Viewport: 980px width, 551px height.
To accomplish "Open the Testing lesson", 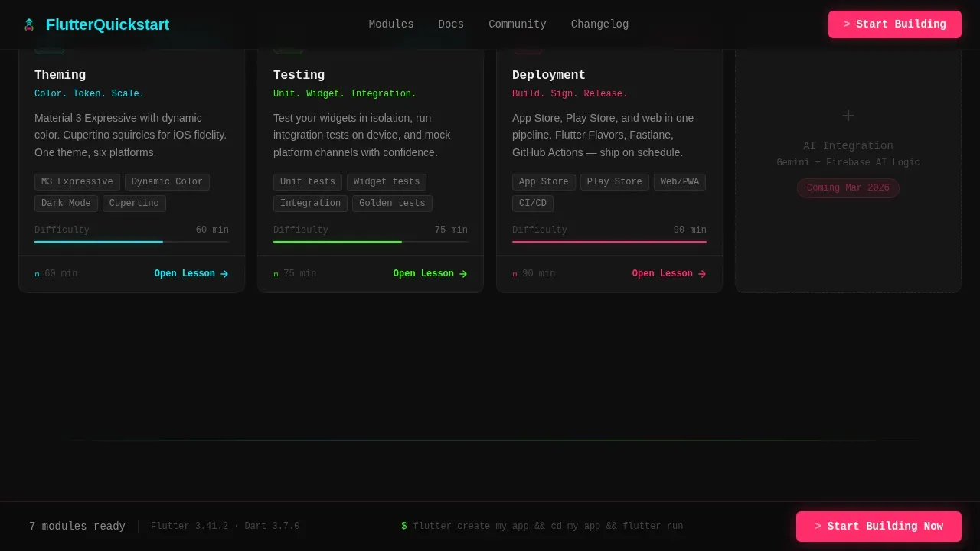I will tap(430, 274).
